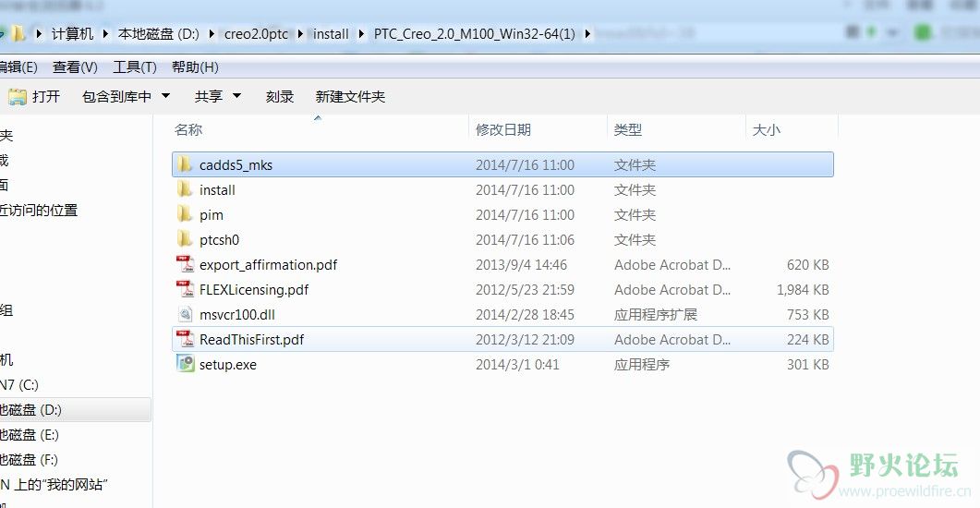This screenshot has height=508, width=980.
Task: Open the 编辑(E) menu
Action: click(x=18, y=67)
